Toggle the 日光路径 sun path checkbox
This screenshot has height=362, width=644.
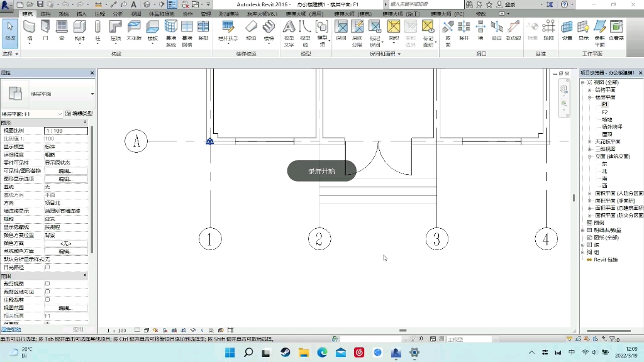click(x=48, y=267)
